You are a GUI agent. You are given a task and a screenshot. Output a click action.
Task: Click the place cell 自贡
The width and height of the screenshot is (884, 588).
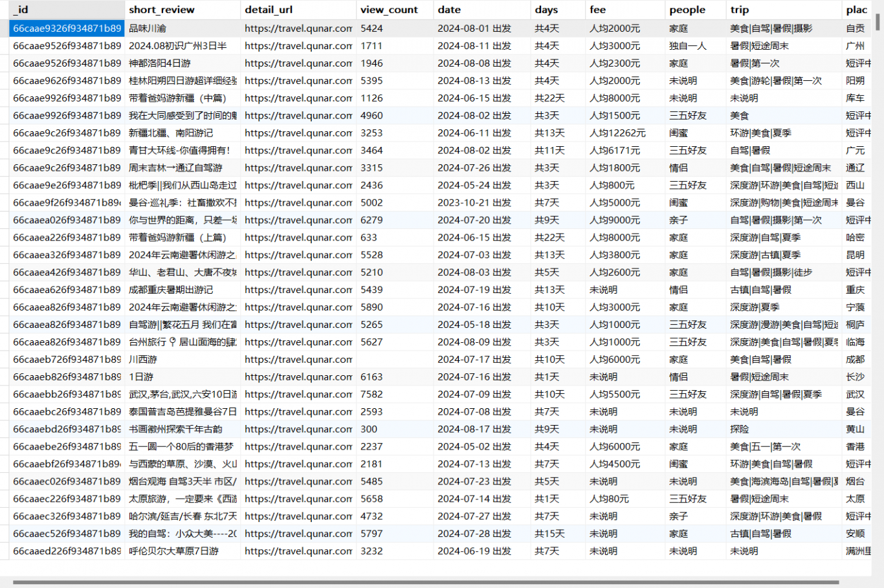857,28
